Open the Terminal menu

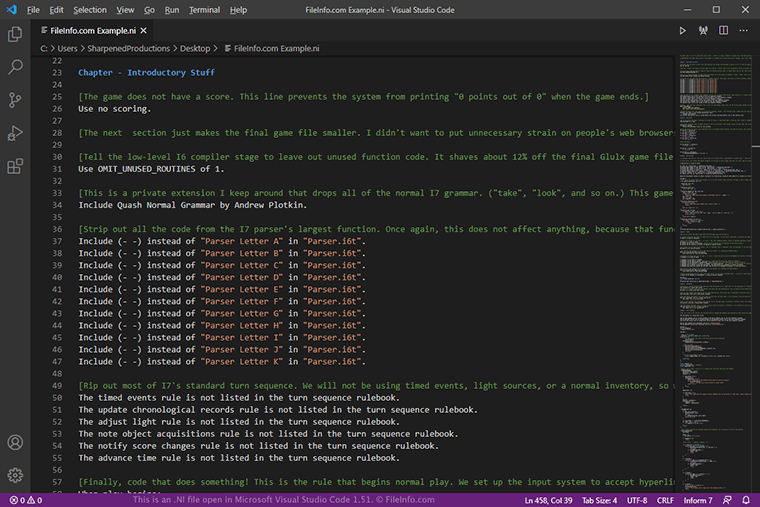click(x=204, y=9)
